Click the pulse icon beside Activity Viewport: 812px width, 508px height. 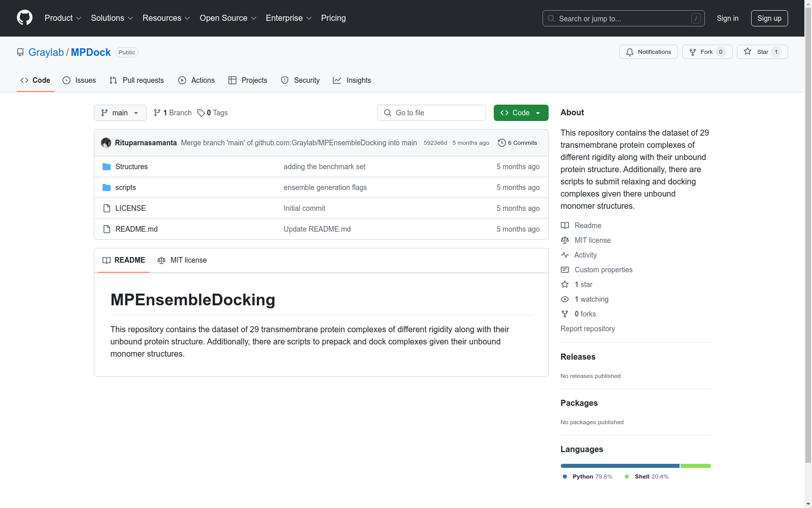click(565, 255)
